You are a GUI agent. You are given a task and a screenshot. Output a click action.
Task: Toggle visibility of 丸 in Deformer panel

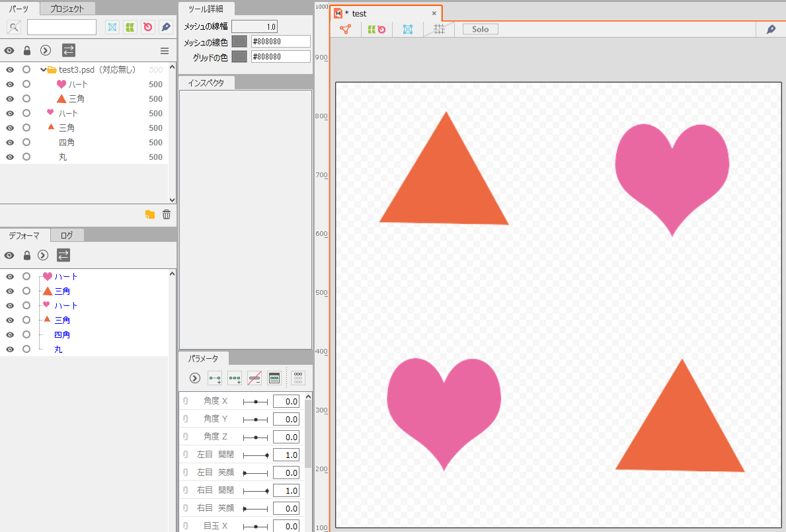pos(10,349)
